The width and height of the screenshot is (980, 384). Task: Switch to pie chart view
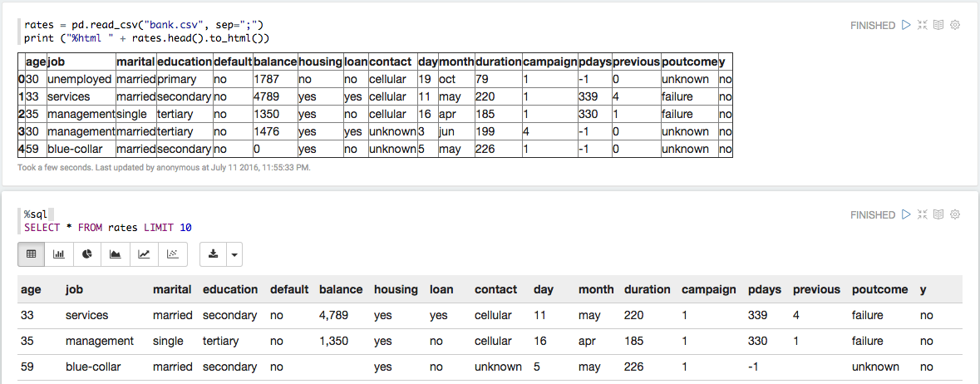87,254
